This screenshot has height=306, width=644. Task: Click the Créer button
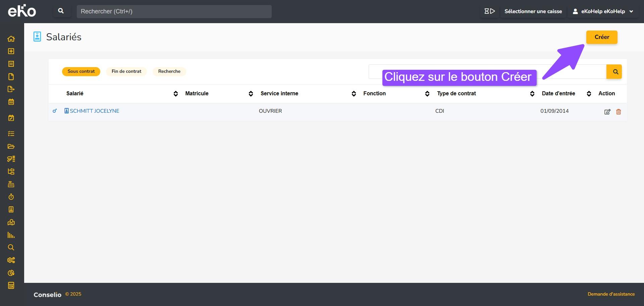[x=601, y=37]
